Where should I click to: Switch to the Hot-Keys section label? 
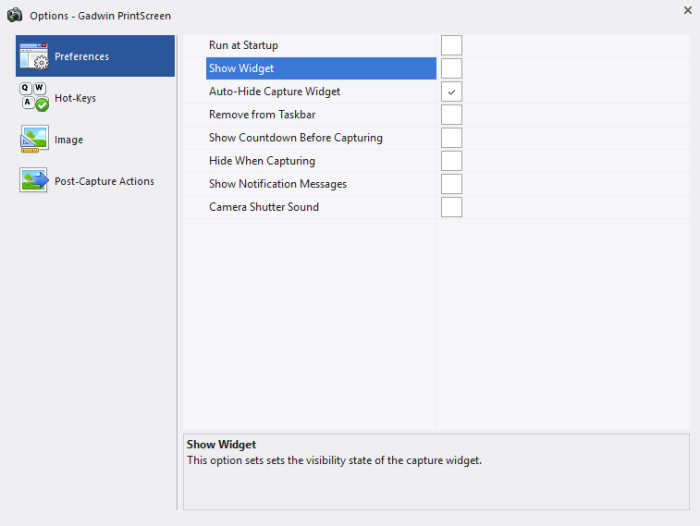(75, 98)
